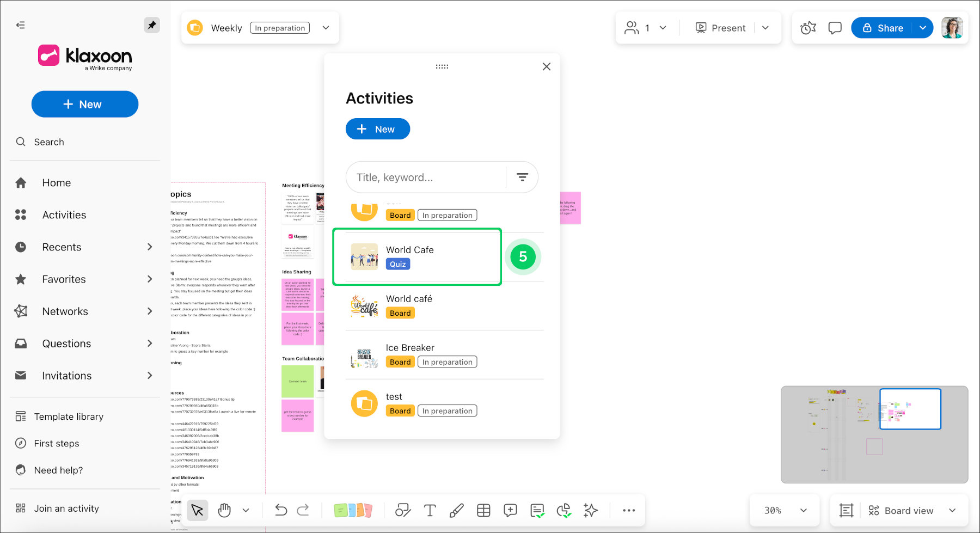Screen dimensions: 980x533
Task: Select the shape tool next to text
Action: click(x=403, y=510)
